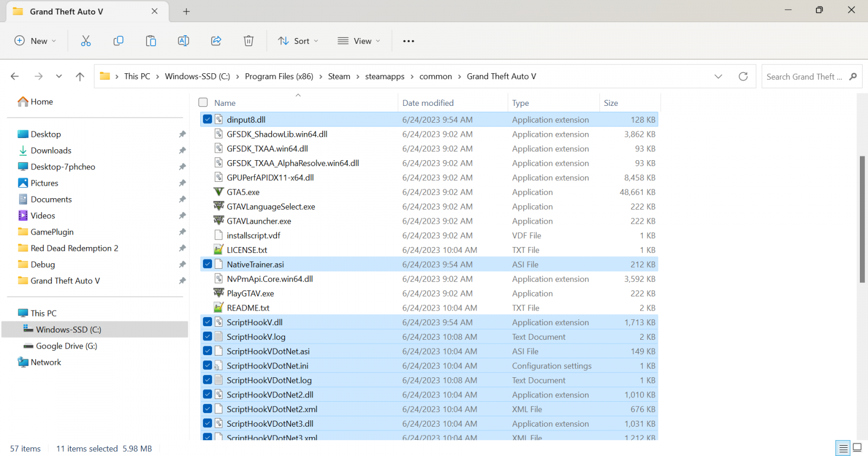868x456 pixels.
Task: Expand chevron after steamapps breadcrumb
Action: [412, 77]
